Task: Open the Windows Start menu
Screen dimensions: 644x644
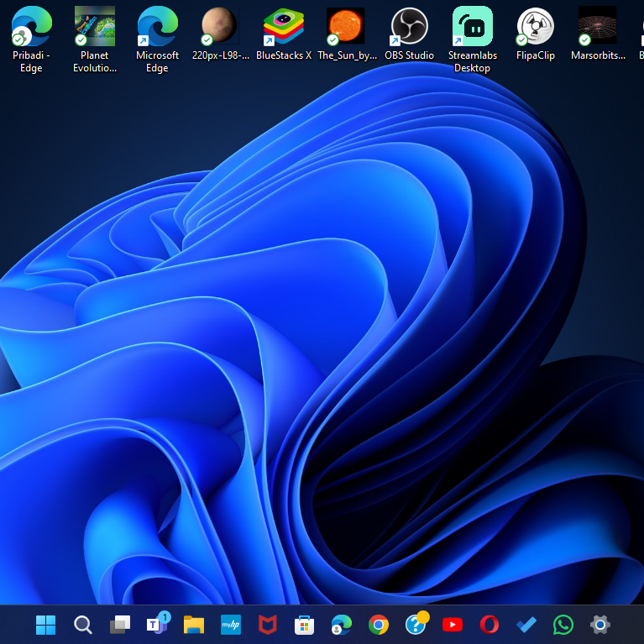Action: coord(45,625)
